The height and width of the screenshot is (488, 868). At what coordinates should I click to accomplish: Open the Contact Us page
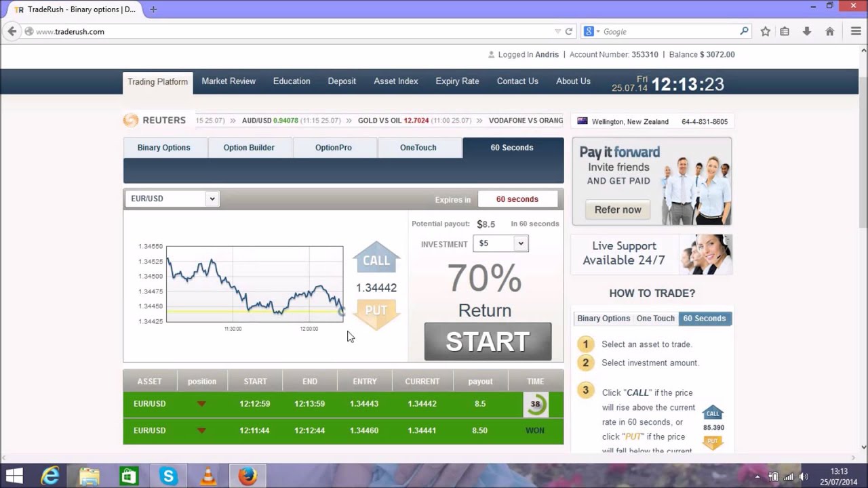coord(517,81)
